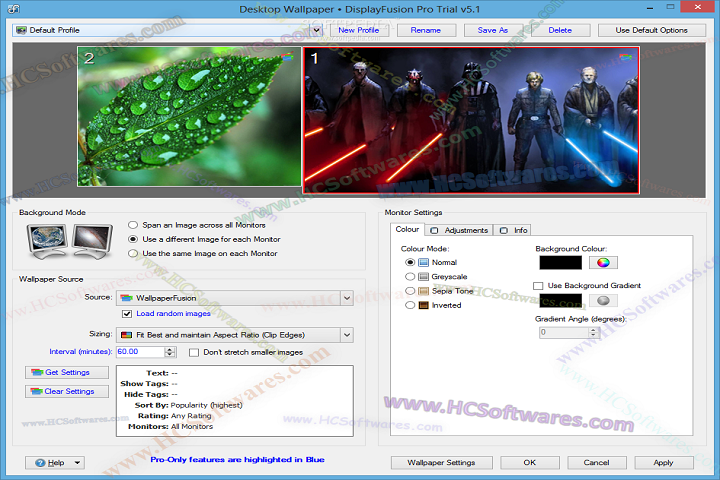This screenshot has width=720, height=480.
Task: Expand the Help button dropdown arrow
Action: [77, 463]
